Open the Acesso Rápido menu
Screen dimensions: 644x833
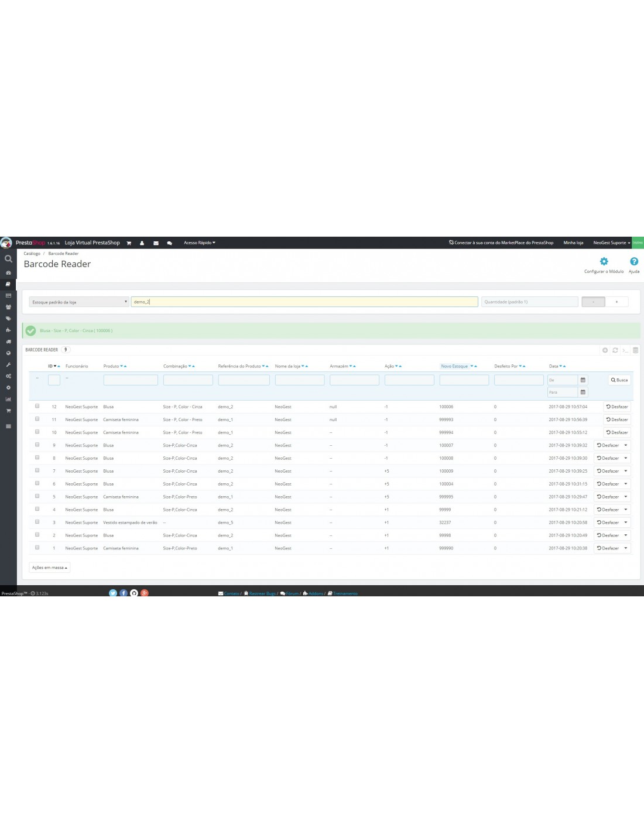200,243
